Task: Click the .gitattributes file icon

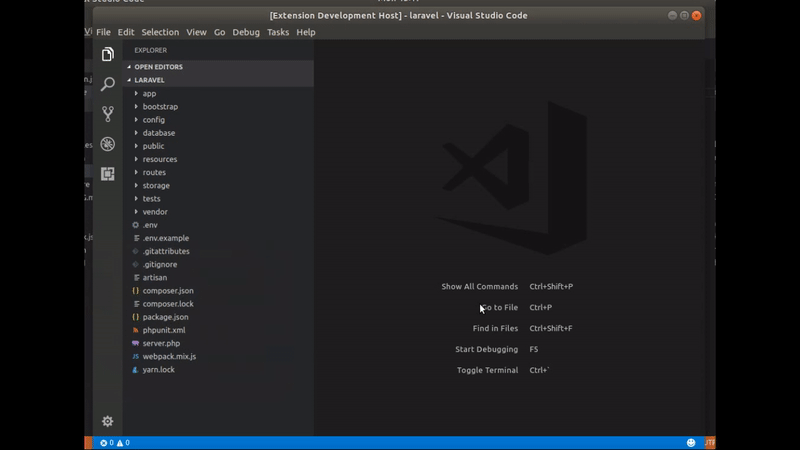Action: 135,251
